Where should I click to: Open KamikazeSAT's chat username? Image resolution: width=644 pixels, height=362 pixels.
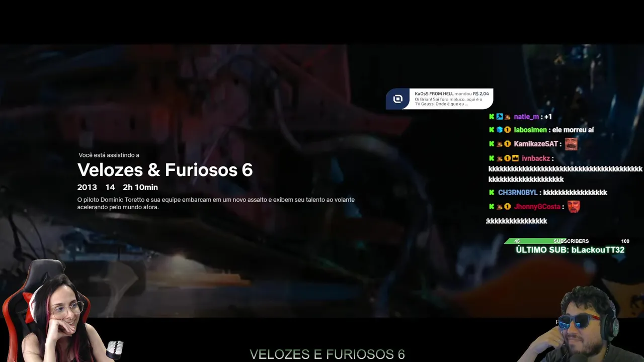pyautogui.click(x=536, y=144)
